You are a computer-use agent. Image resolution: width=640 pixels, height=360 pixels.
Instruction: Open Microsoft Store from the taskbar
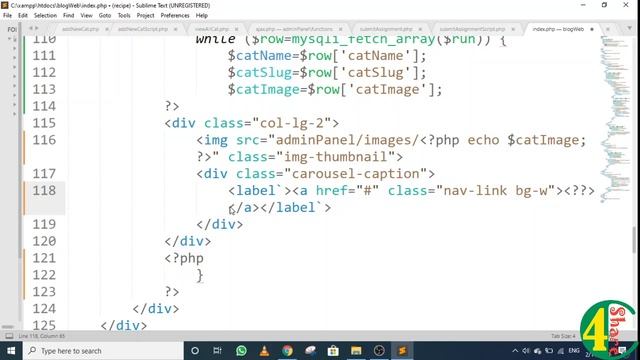pos(333,351)
